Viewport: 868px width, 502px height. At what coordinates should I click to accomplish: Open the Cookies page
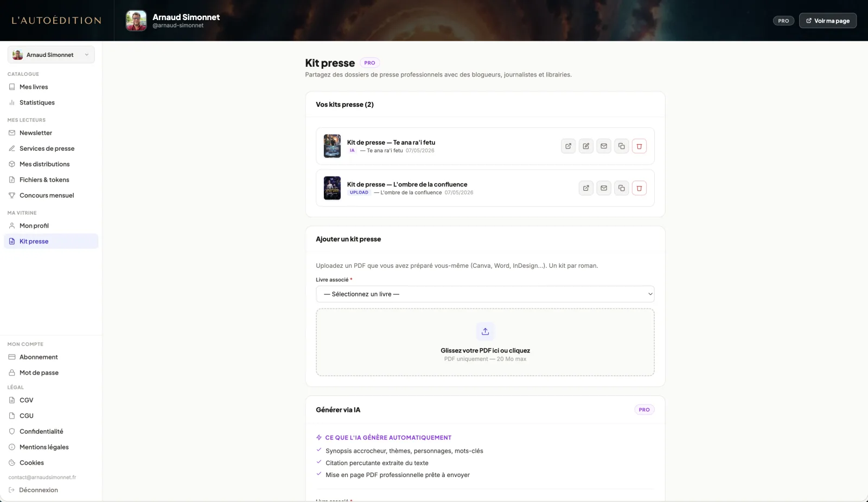(51, 463)
